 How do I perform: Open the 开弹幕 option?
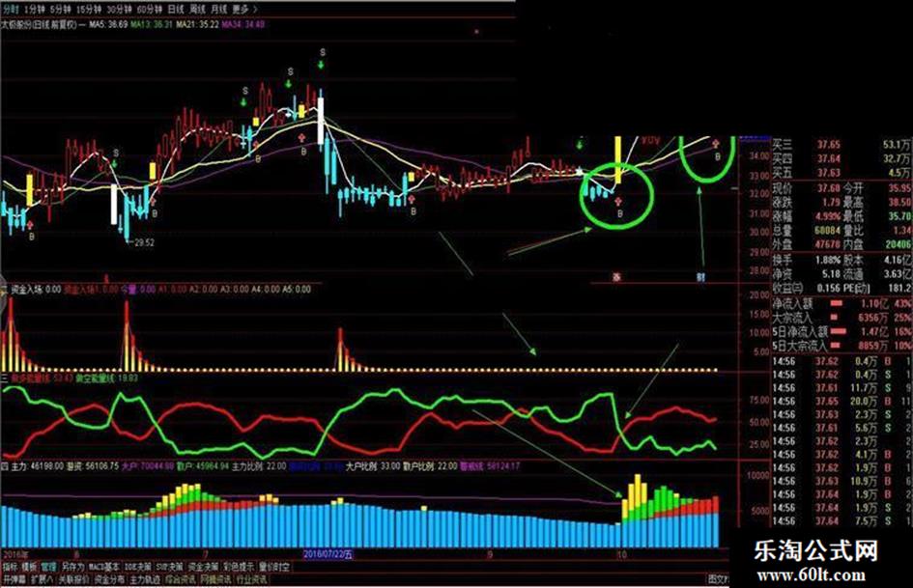pos(14,579)
